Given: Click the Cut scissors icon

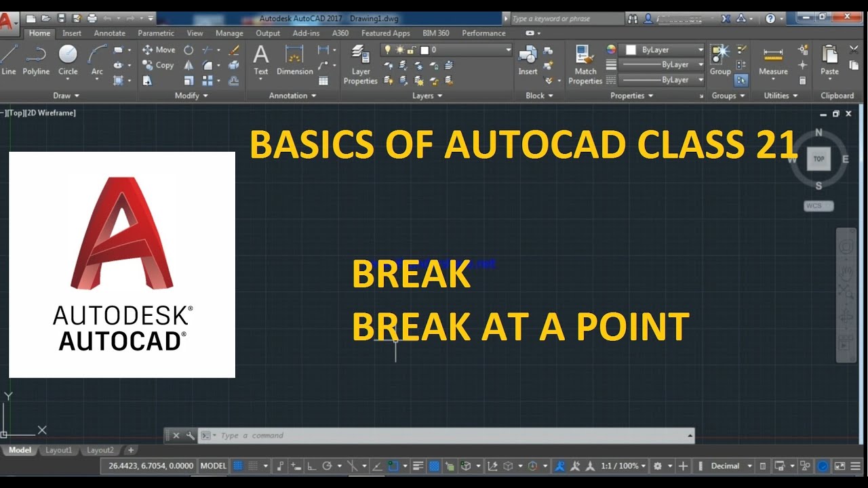Looking at the screenshot, I should (x=854, y=49).
